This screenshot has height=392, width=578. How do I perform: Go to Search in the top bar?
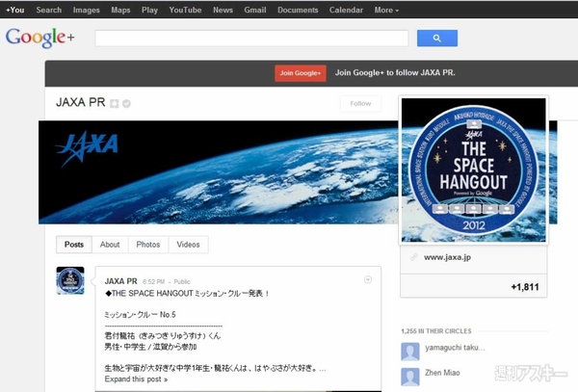click(x=49, y=10)
